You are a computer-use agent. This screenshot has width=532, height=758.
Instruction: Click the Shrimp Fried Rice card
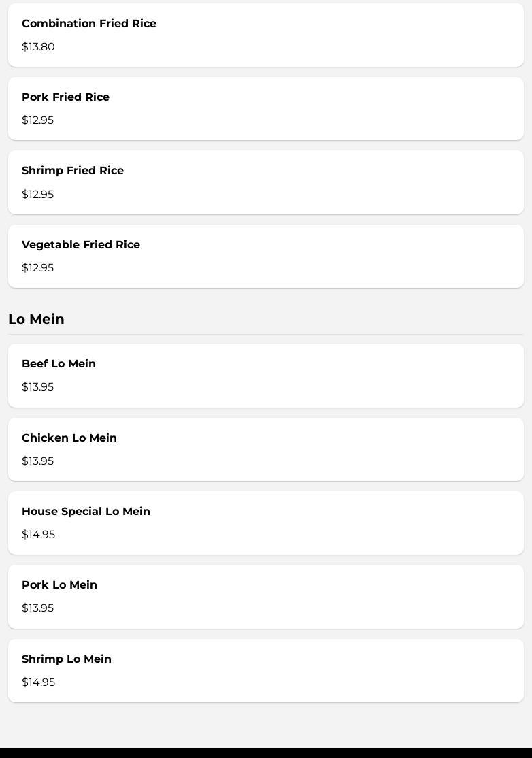pos(265,182)
